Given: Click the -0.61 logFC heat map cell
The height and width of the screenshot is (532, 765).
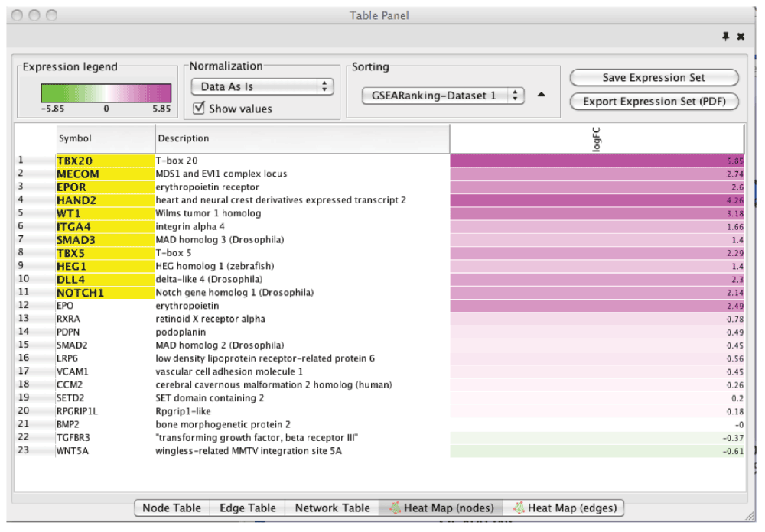Looking at the screenshot, I should pyautogui.click(x=597, y=451).
